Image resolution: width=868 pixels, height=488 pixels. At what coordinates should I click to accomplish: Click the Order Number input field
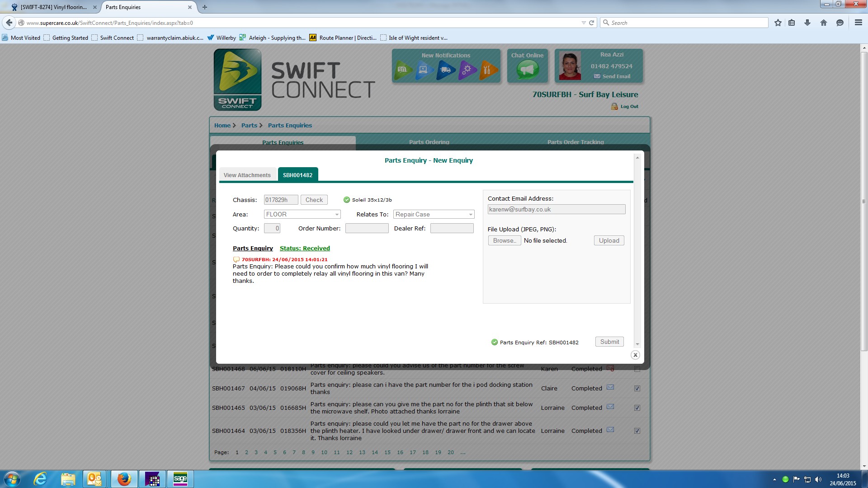point(367,229)
